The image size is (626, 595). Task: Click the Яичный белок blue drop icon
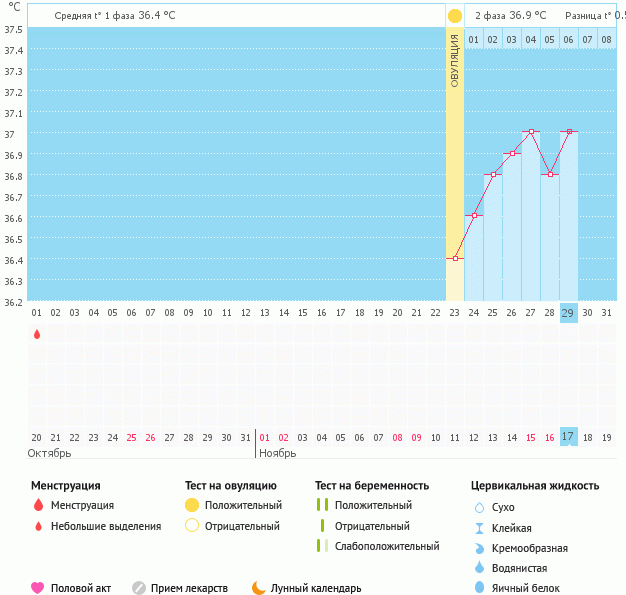click(x=479, y=588)
